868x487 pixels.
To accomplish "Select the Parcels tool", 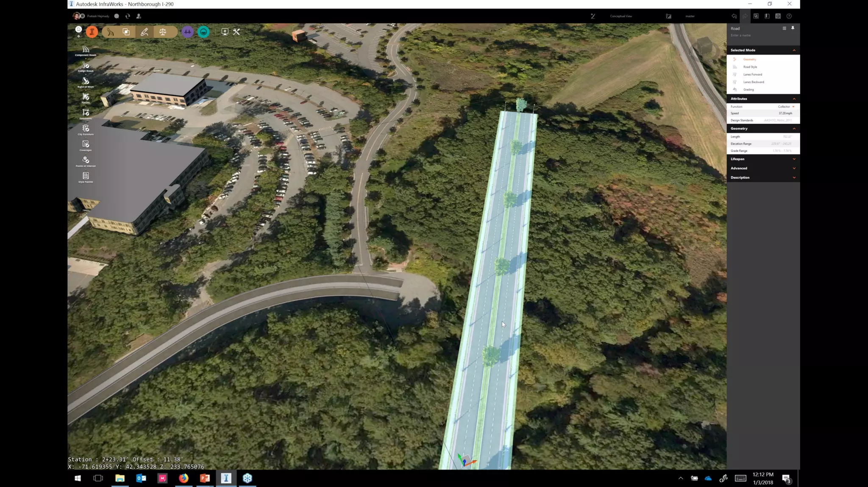I will (86, 98).
